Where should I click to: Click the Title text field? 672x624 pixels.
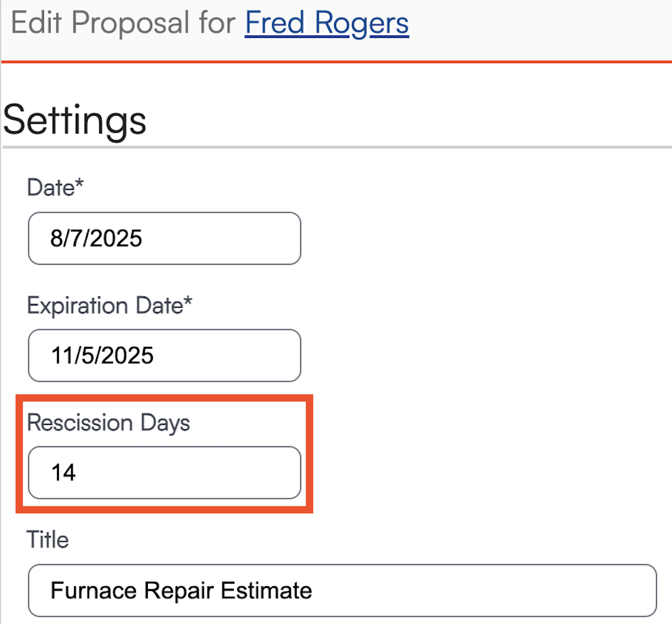coord(341,590)
